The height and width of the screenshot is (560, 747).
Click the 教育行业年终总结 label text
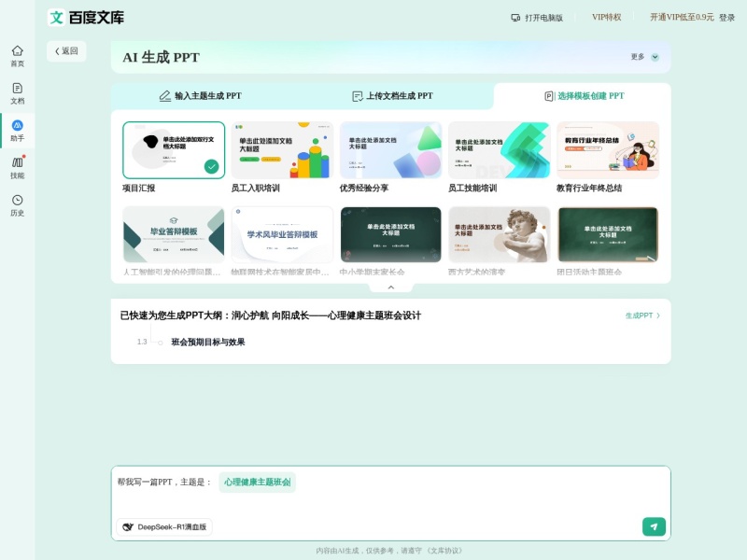[589, 189]
